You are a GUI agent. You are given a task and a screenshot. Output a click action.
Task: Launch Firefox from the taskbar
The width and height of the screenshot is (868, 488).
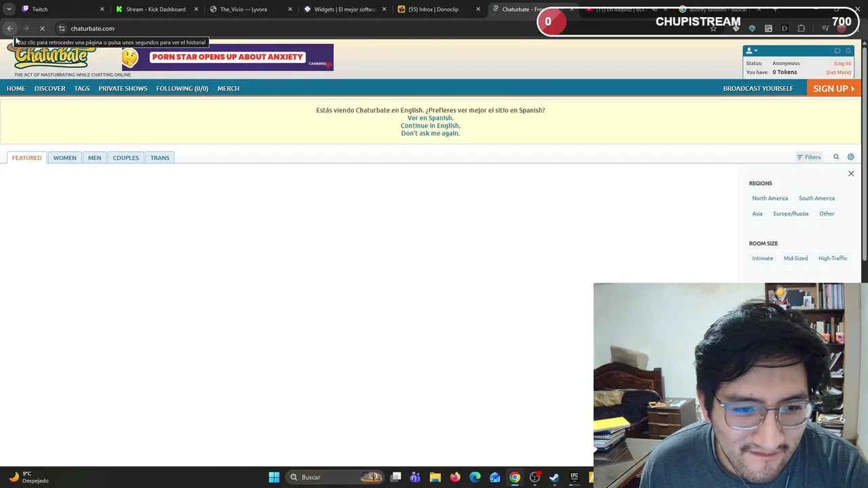(455, 477)
